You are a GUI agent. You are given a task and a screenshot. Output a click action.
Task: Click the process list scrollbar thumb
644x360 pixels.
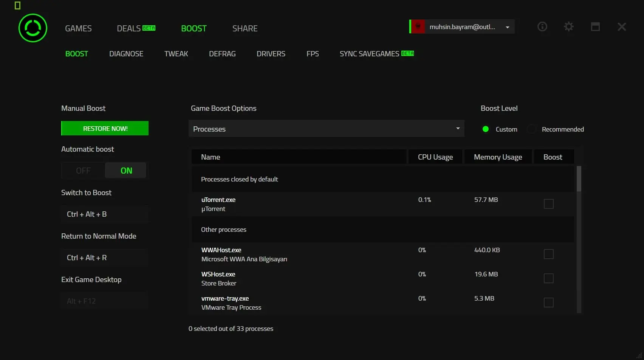[579, 178]
